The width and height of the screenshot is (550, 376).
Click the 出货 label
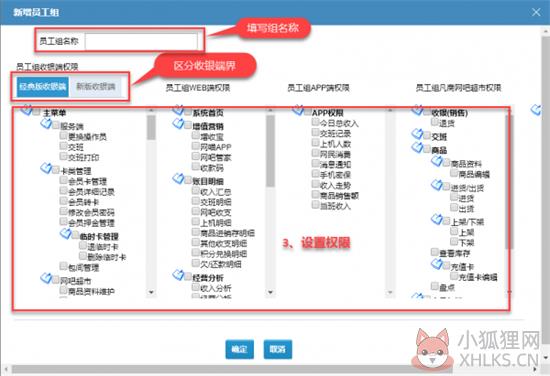pyautogui.click(x=466, y=209)
